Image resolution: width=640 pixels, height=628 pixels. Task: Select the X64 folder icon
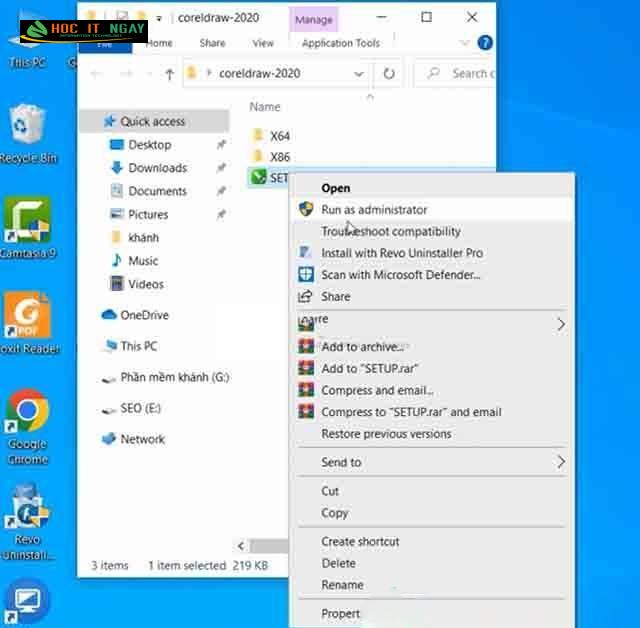click(x=258, y=135)
